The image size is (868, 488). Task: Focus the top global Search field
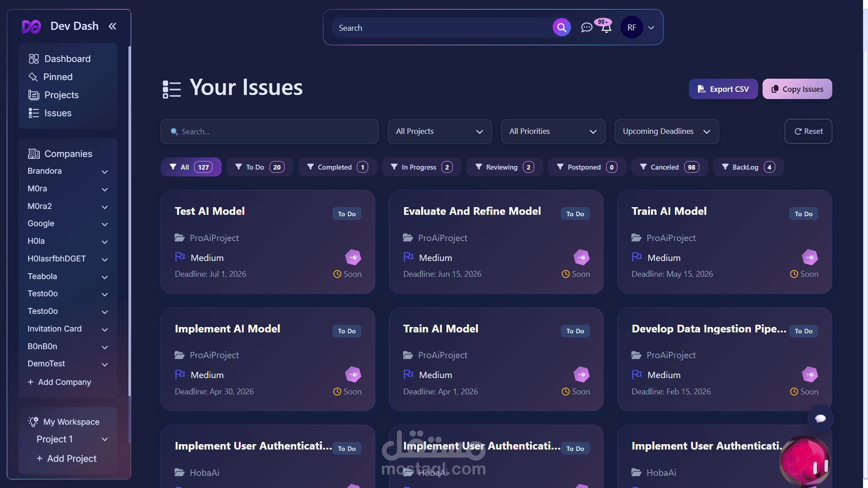coord(441,28)
